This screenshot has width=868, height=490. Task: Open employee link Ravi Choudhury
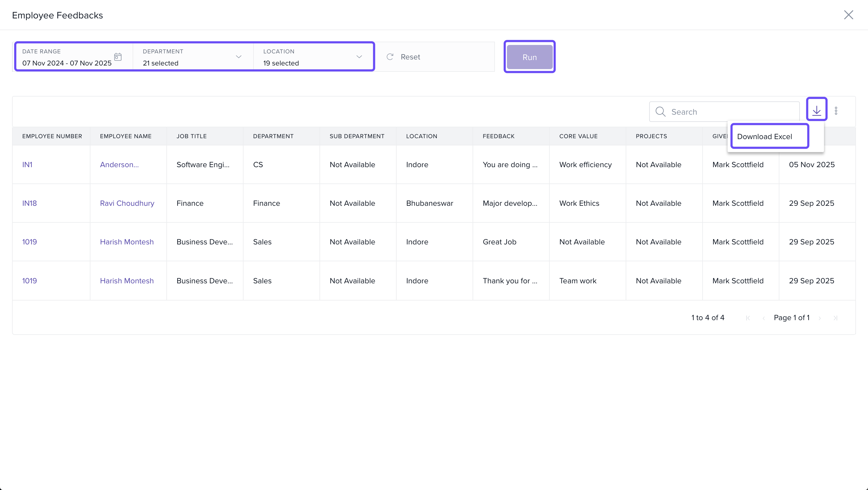click(x=127, y=203)
